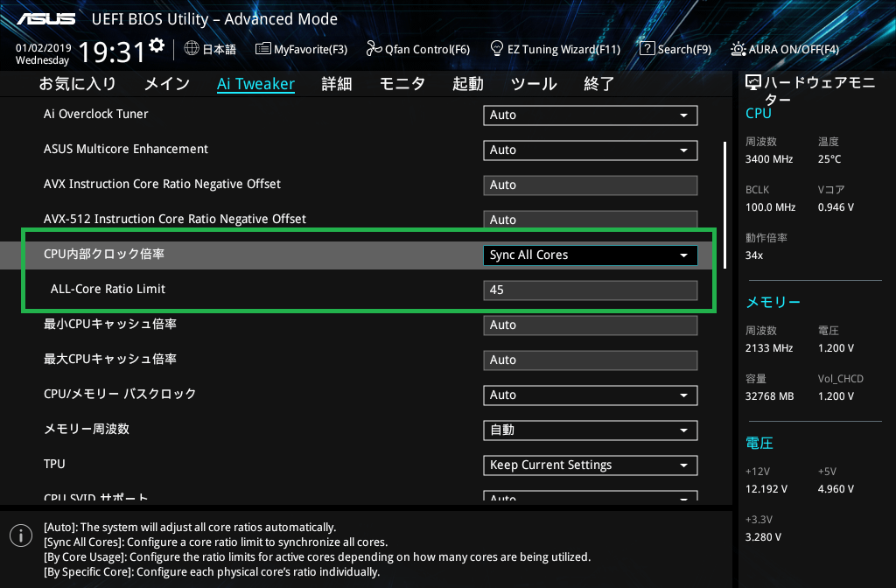Click the info icon beside help text
896x588 pixels.
tap(21, 535)
